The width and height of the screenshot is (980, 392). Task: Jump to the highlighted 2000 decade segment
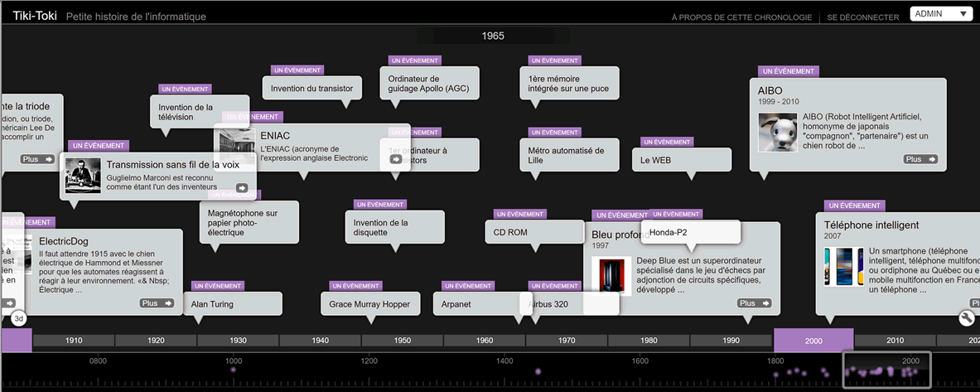[x=813, y=341]
